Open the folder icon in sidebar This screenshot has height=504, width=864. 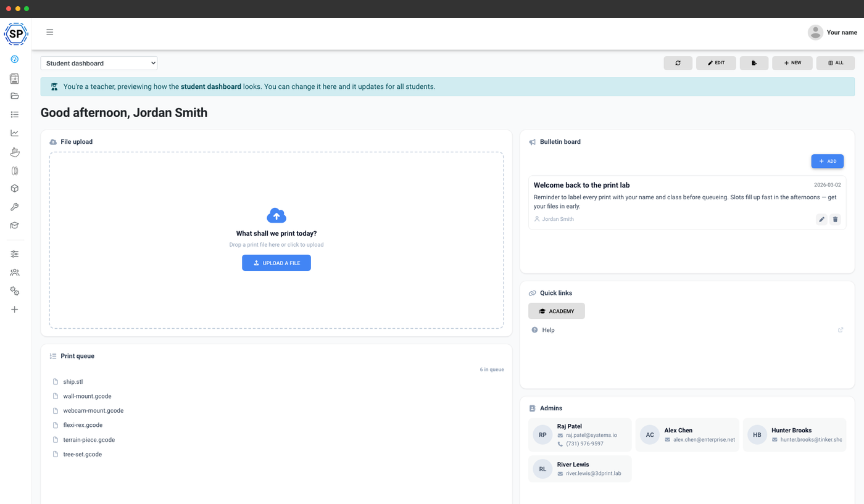click(x=15, y=96)
